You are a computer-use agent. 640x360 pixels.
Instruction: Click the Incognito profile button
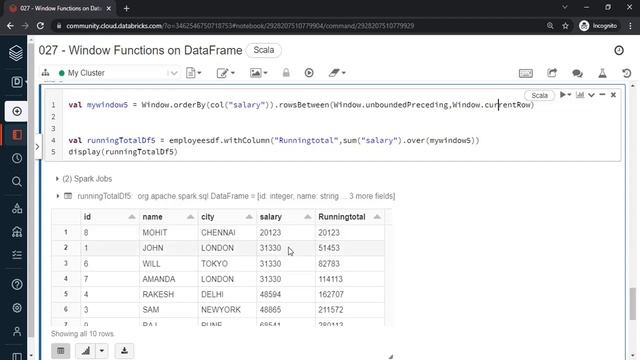(598, 26)
